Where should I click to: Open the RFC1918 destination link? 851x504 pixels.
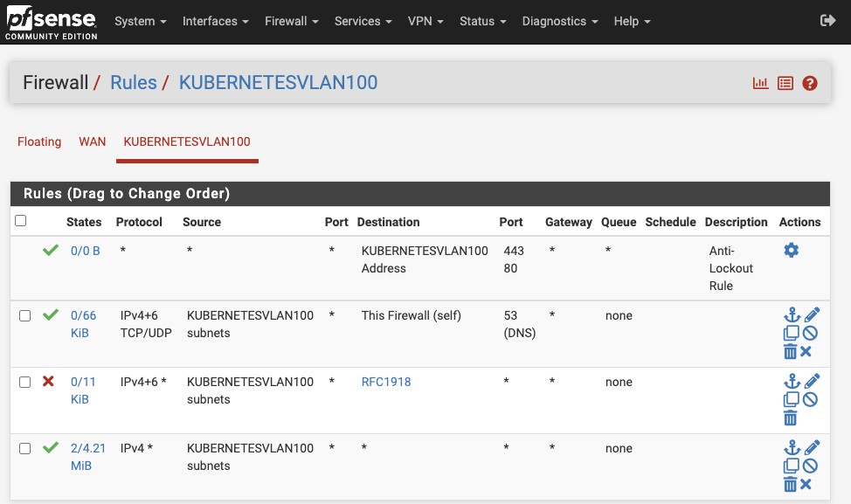[386, 382]
